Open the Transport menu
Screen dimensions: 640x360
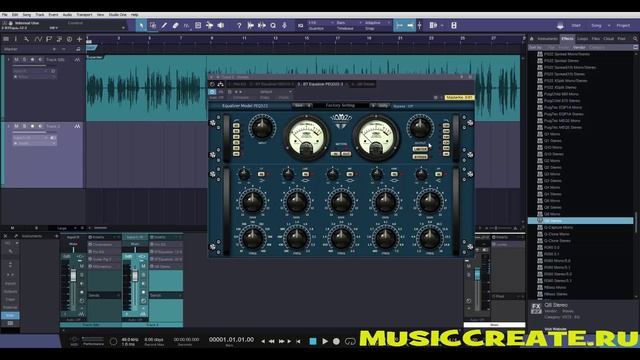(84, 15)
